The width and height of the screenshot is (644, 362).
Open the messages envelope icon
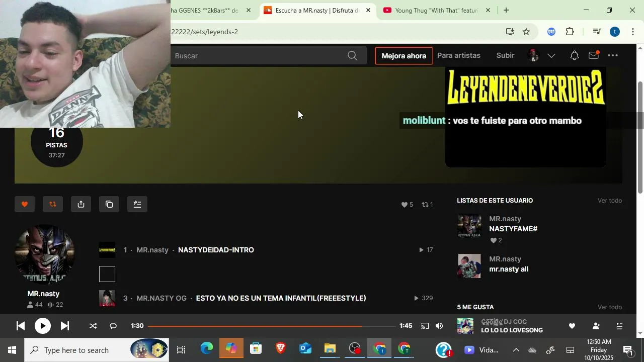pos(594,56)
